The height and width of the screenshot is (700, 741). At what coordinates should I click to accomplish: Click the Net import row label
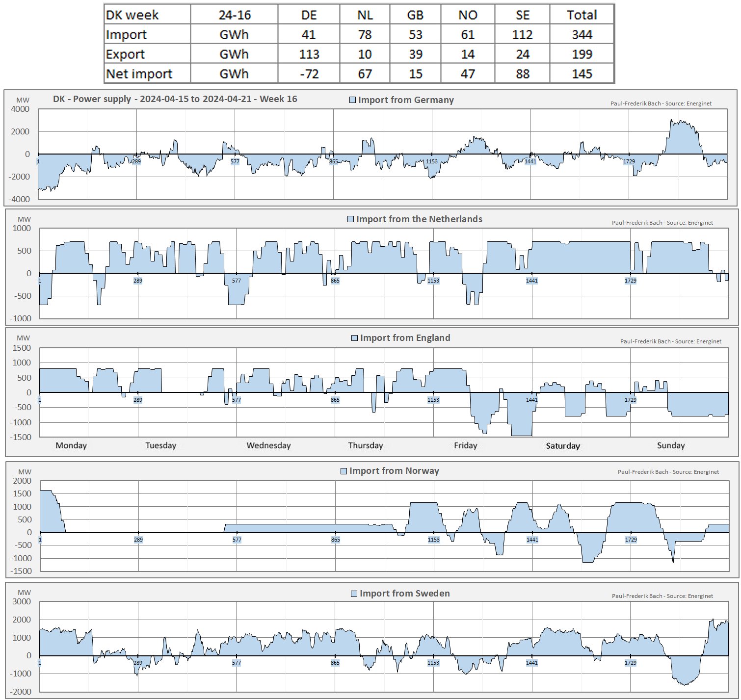tap(139, 74)
